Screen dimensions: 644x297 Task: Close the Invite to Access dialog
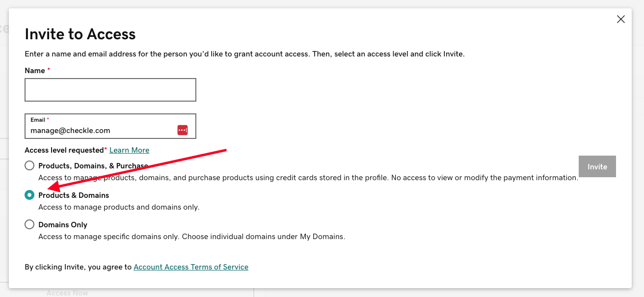tap(620, 19)
